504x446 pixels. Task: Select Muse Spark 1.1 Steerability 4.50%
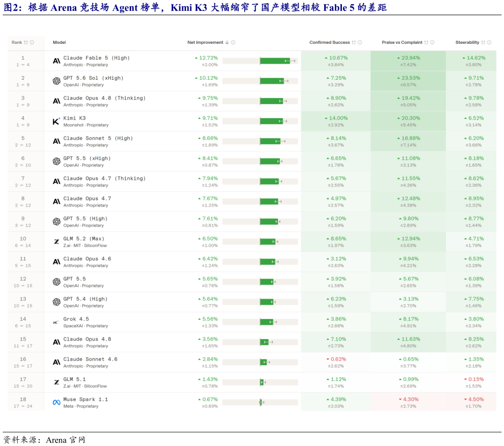[x=474, y=399]
